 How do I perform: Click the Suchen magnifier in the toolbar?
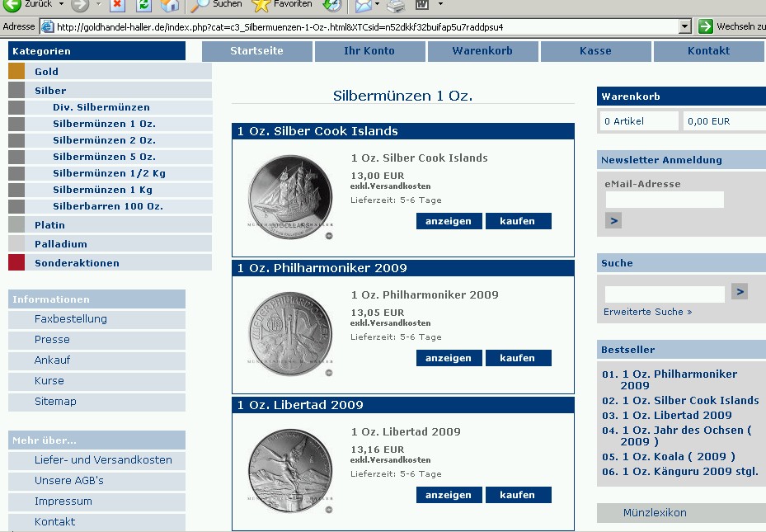pos(200,5)
